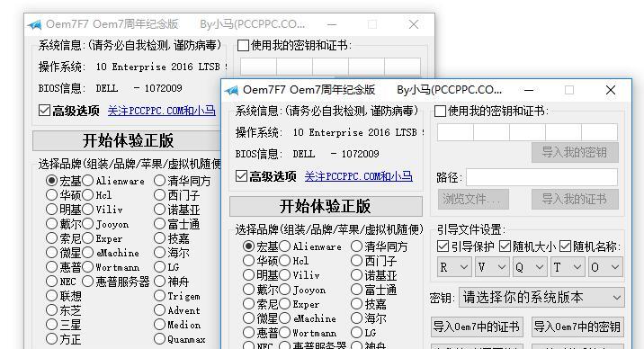Click the first key segment box in the front window
644x349 pixels.
click(x=455, y=132)
